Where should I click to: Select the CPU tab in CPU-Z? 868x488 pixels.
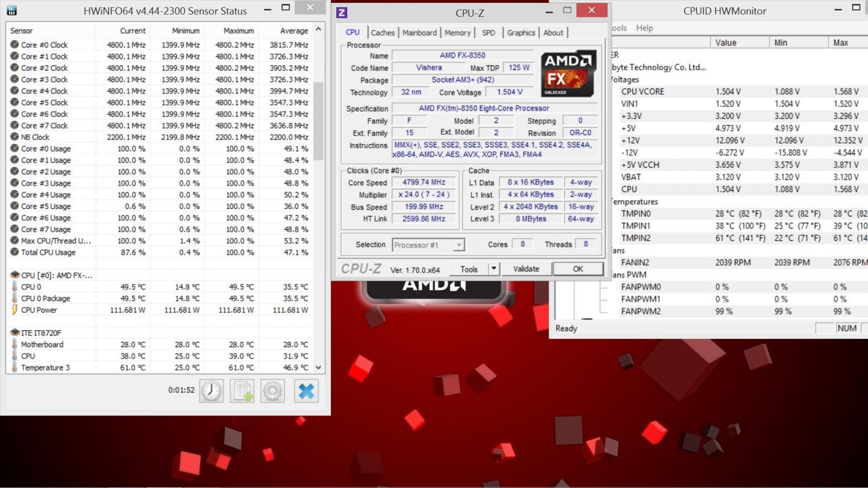tap(353, 32)
